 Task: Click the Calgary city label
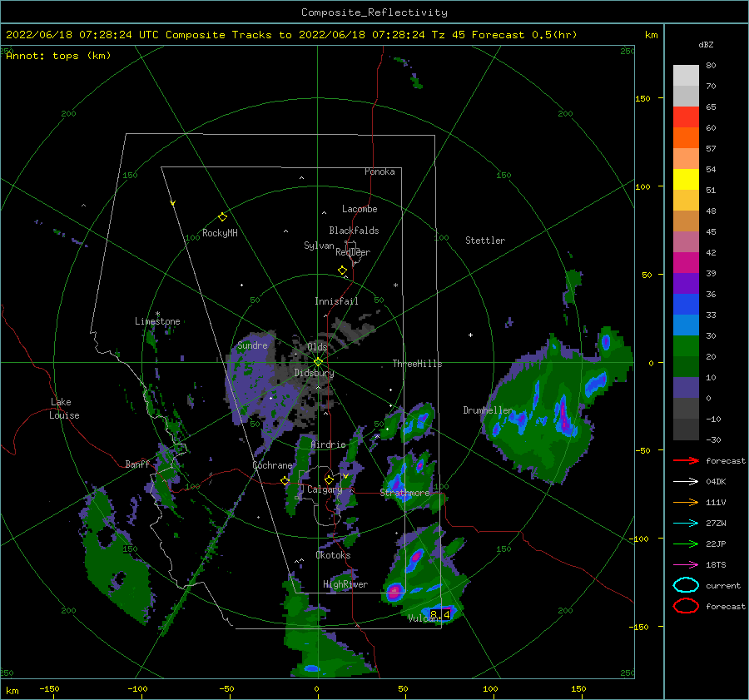pos(325,489)
